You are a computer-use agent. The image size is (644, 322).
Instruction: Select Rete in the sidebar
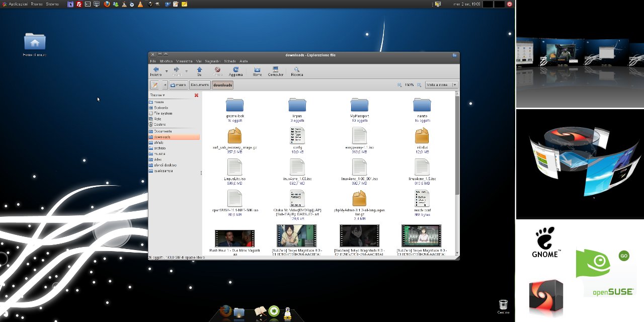point(174,119)
